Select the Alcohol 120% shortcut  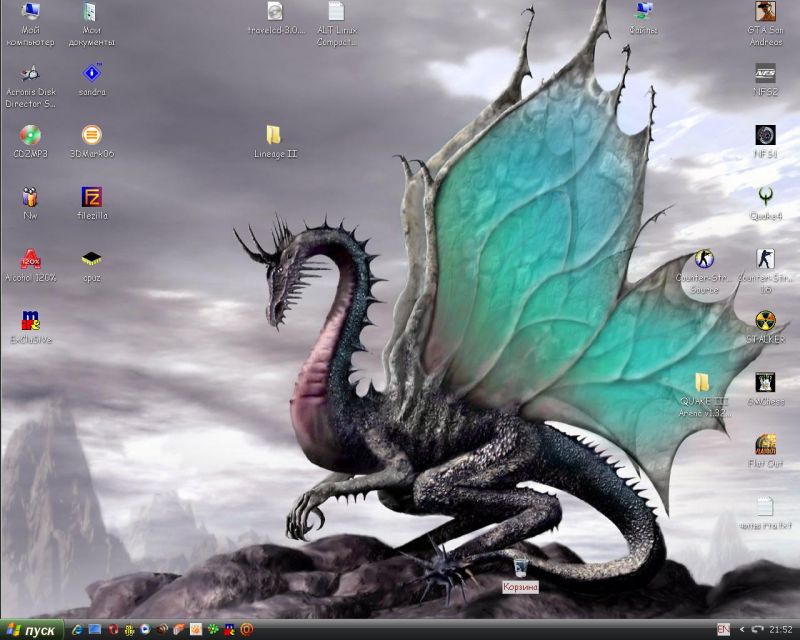coord(31,265)
